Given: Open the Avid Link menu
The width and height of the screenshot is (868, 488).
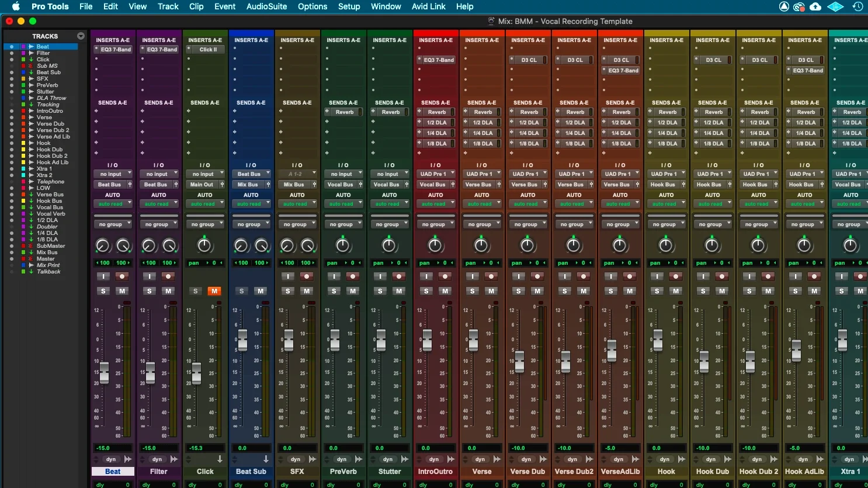Looking at the screenshot, I should [429, 6].
